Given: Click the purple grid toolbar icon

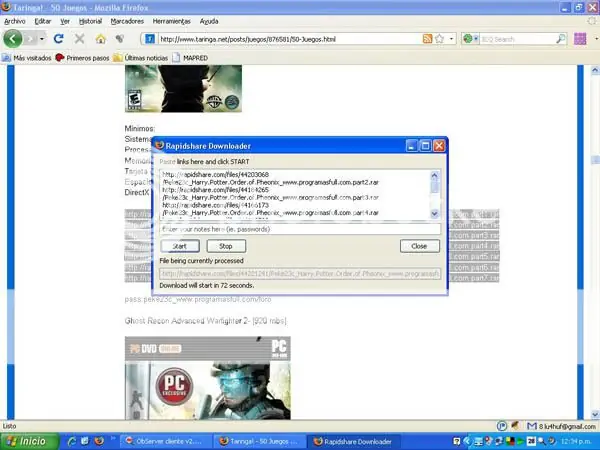Looking at the screenshot, I should [x=580, y=39].
